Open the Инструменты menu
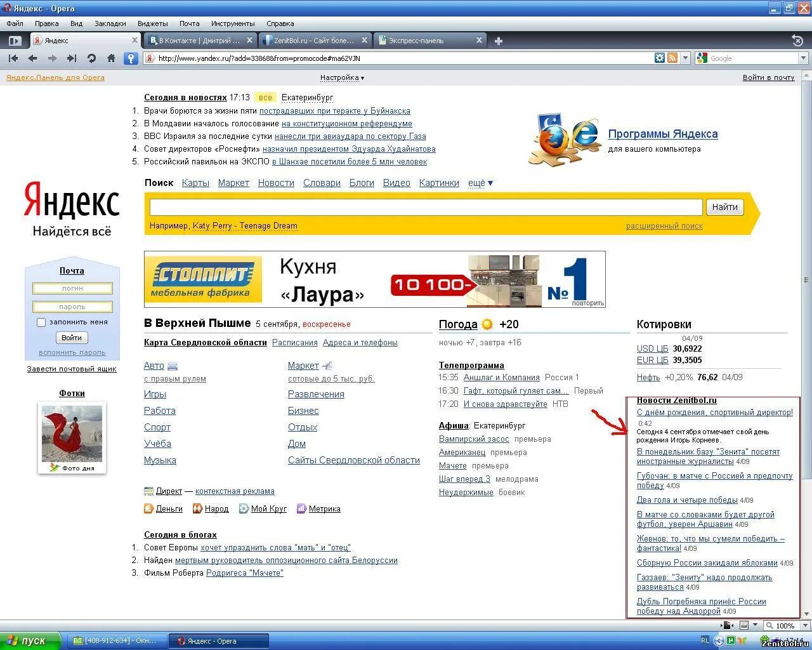The height and width of the screenshot is (650, 812). pos(233,23)
